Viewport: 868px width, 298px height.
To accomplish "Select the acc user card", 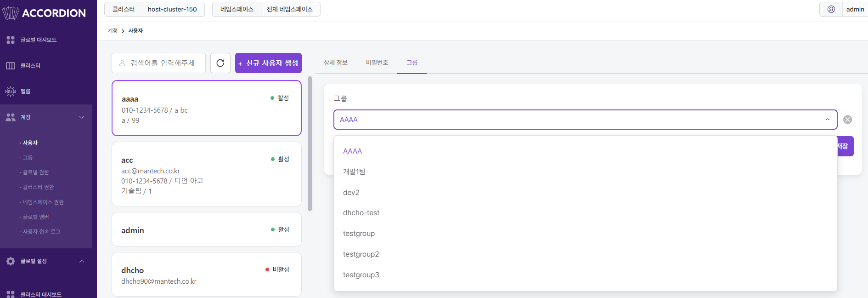I will click(x=207, y=174).
